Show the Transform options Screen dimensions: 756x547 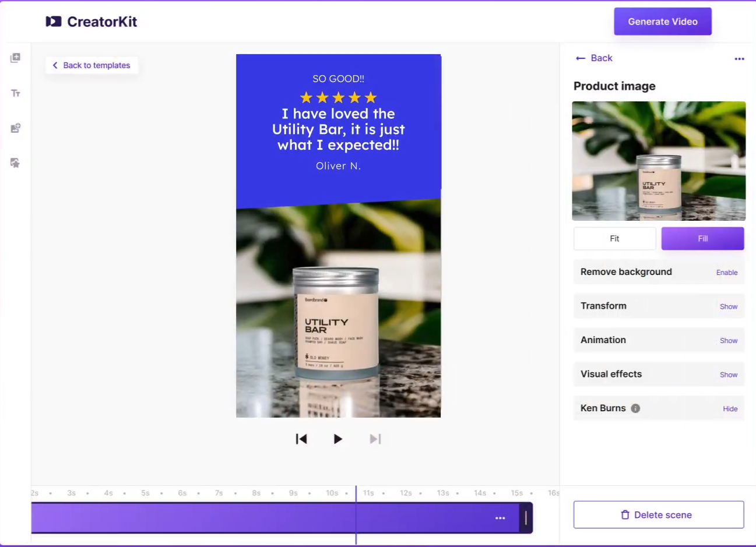coord(728,306)
